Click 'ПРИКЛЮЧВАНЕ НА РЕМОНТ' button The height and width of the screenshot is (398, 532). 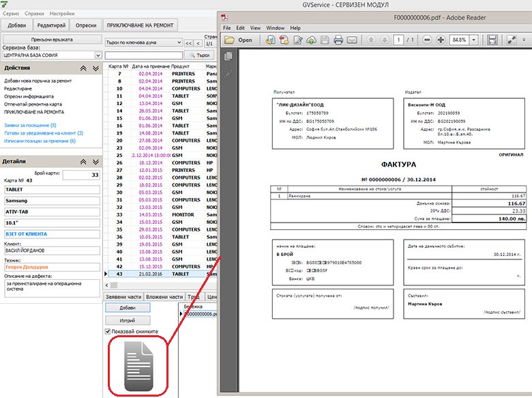140,25
